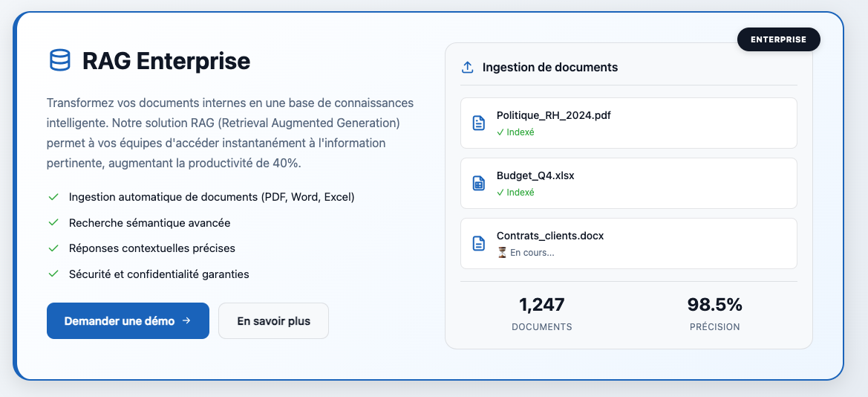The image size is (868, 397).
Task: Select the Budget_Q4.xlsx file row
Action: point(628,184)
